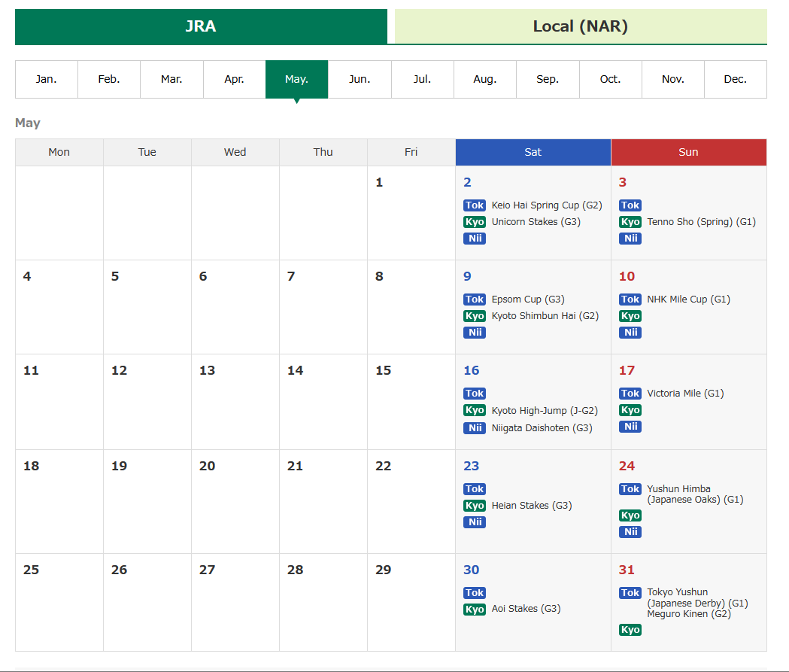Click the Sat column header

tap(533, 153)
